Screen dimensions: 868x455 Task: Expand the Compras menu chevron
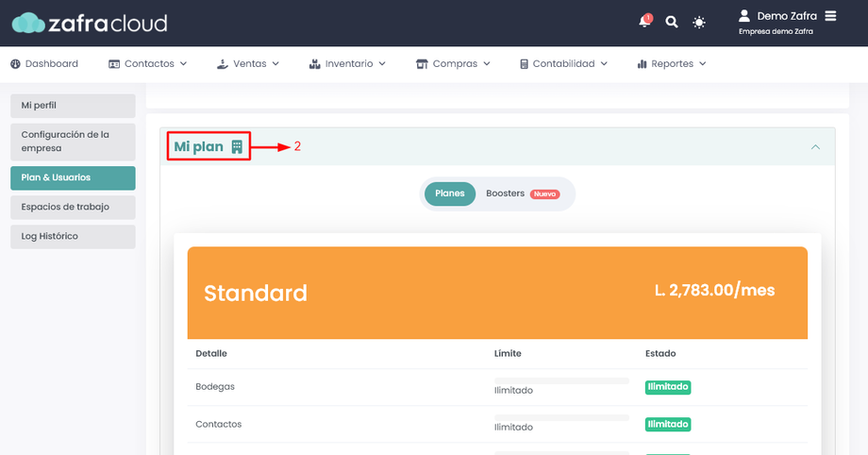487,64
